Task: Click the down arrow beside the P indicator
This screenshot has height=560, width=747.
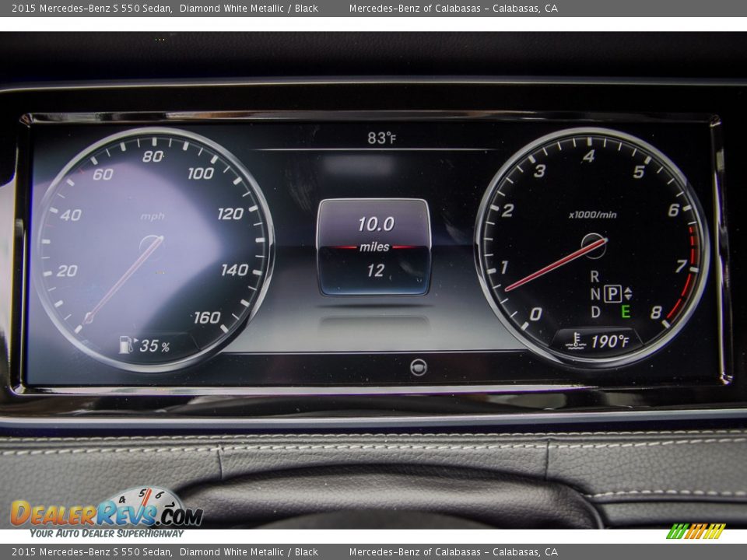Action: coord(628,297)
